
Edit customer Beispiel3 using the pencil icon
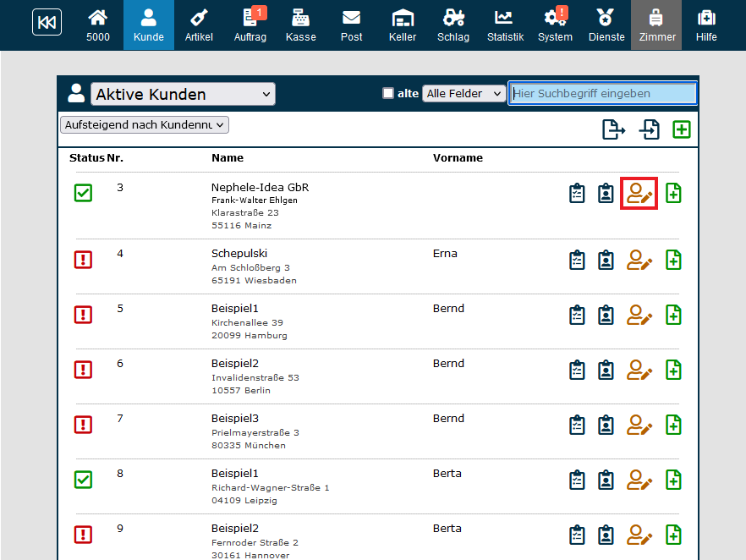click(x=639, y=425)
